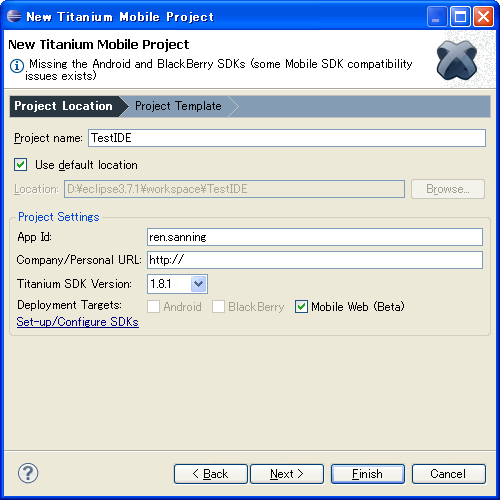The height and width of the screenshot is (500, 500).
Task: Click the info icon beside the Missing SDKs message
Action: pos(17,66)
